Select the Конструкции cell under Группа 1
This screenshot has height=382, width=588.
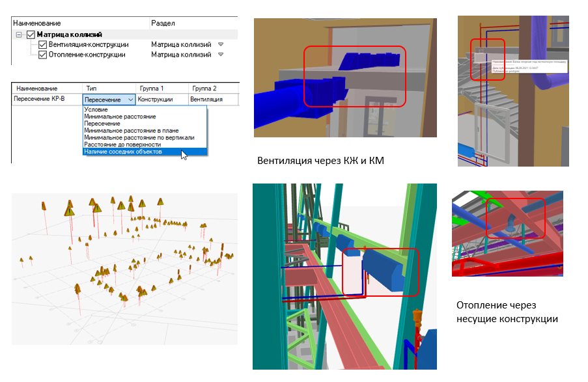pos(156,100)
